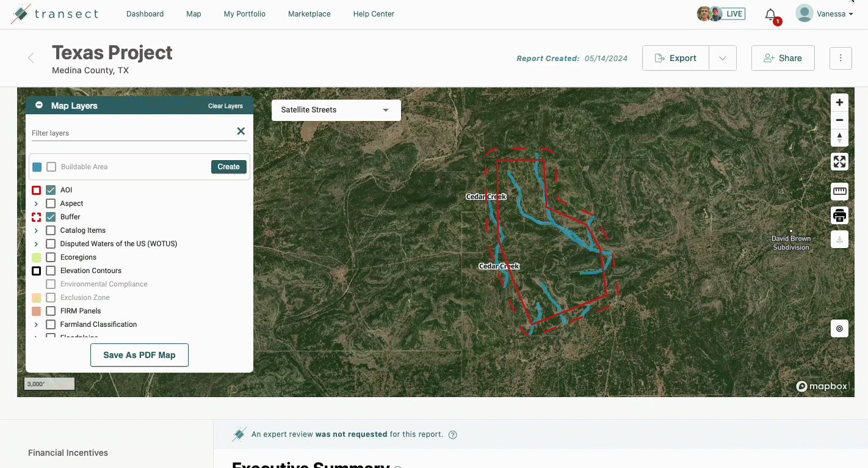Uncheck the AOI layer
Viewport: 868px width, 468px height.
click(x=51, y=190)
